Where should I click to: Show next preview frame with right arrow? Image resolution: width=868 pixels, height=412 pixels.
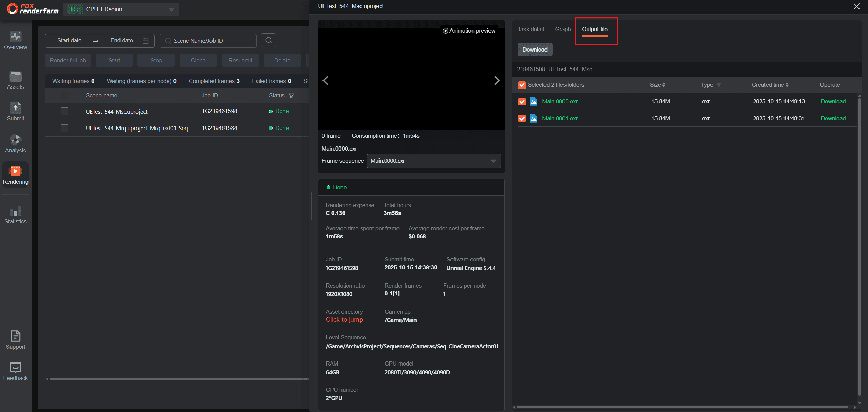point(497,81)
